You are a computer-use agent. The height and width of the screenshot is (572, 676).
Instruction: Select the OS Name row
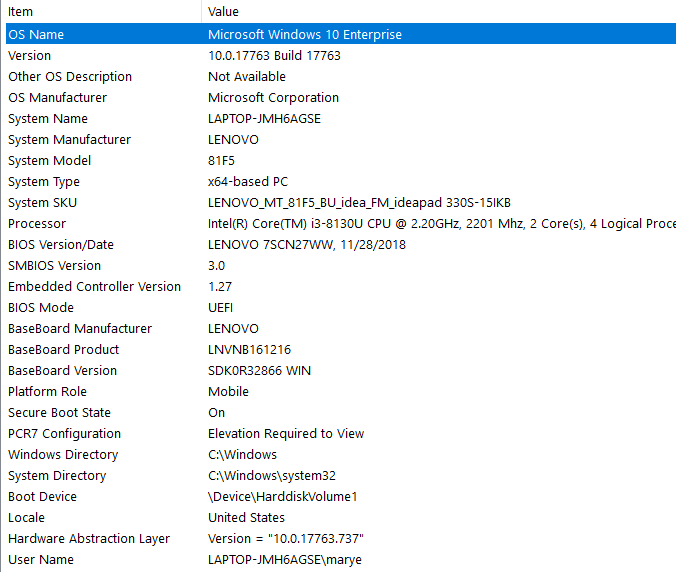pyautogui.click(x=341, y=34)
